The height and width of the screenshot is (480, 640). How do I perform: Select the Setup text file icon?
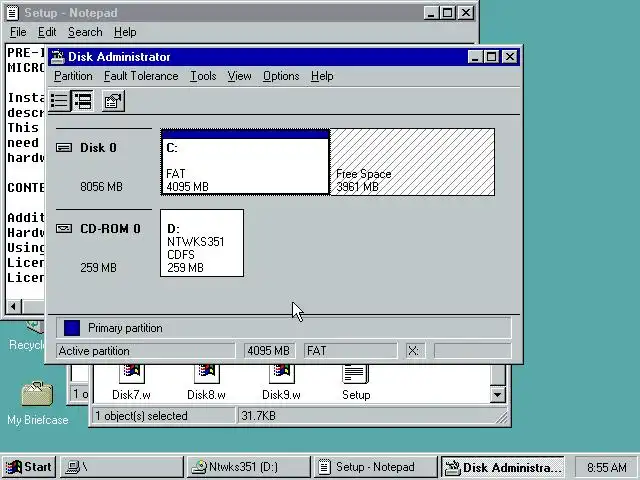(356, 373)
